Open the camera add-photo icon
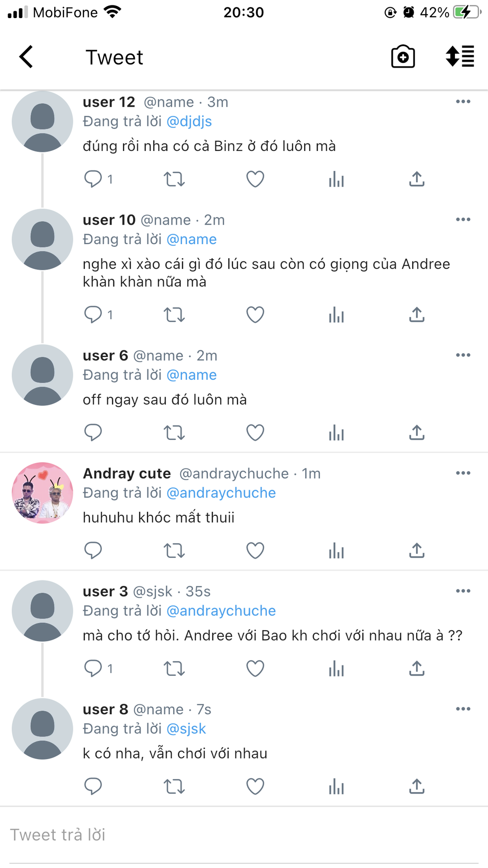This screenshot has height=868, width=488. click(403, 57)
